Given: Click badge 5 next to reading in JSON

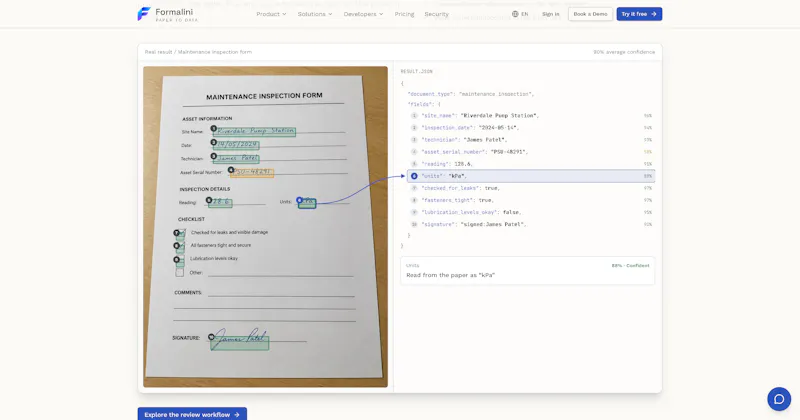Looking at the screenshot, I should click(414, 164).
